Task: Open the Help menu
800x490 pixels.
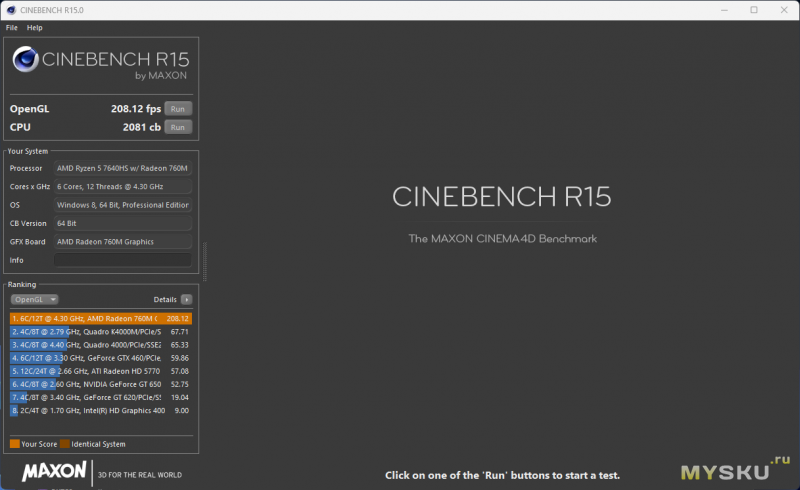Action: (x=35, y=28)
